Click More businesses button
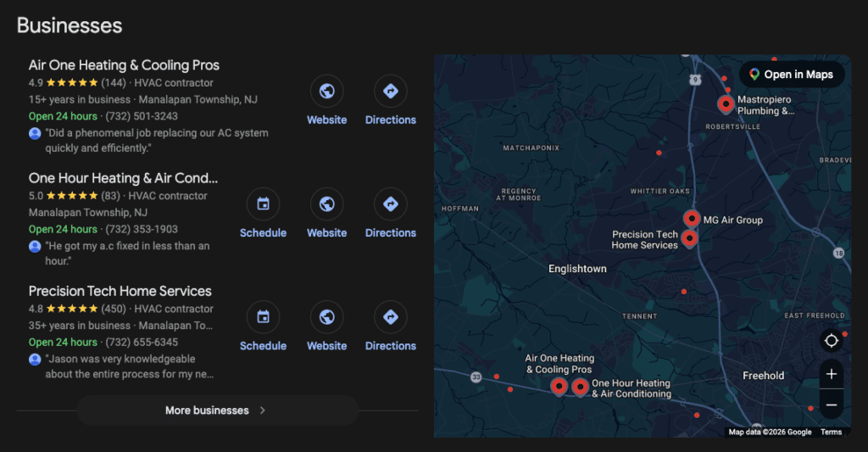 pos(218,410)
